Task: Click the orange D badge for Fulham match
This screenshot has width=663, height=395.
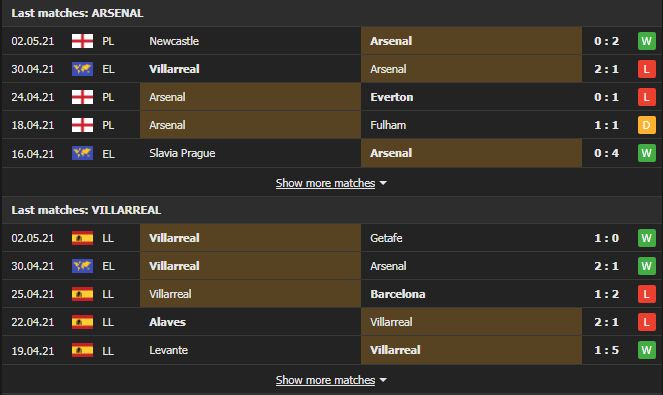Action: click(647, 125)
